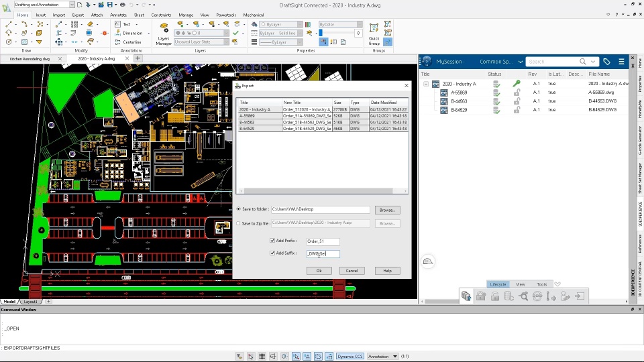Click the Explode icon in Modify group

click(x=105, y=34)
